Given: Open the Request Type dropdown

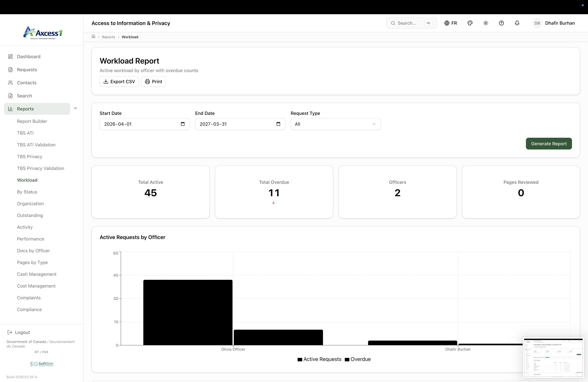Looking at the screenshot, I should 335,124.
